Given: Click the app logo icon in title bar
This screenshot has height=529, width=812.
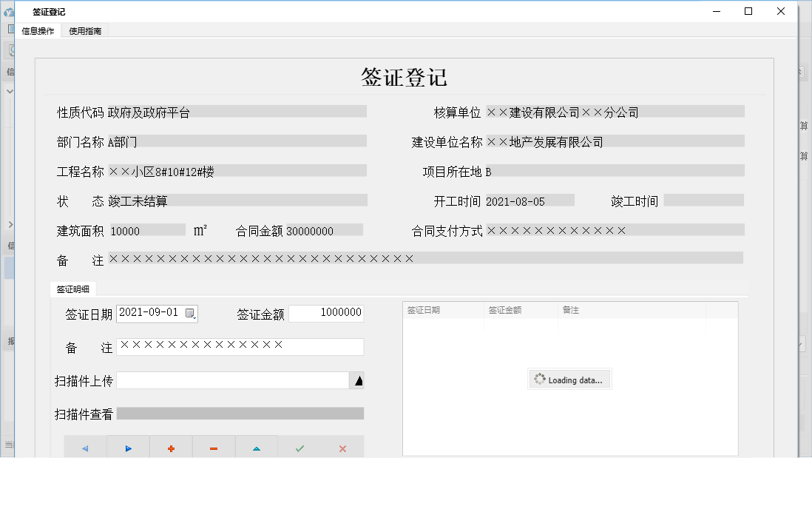Looking at the screenshot, I should click(10, 11).
